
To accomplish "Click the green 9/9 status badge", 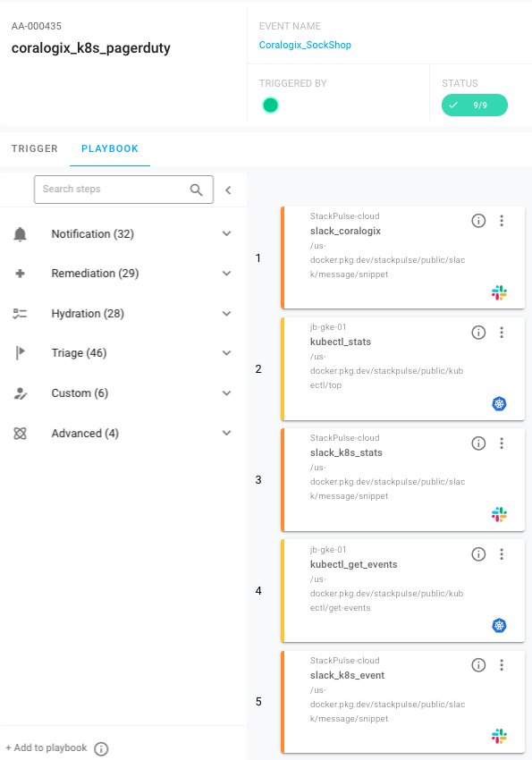I will tap(475, 106).
